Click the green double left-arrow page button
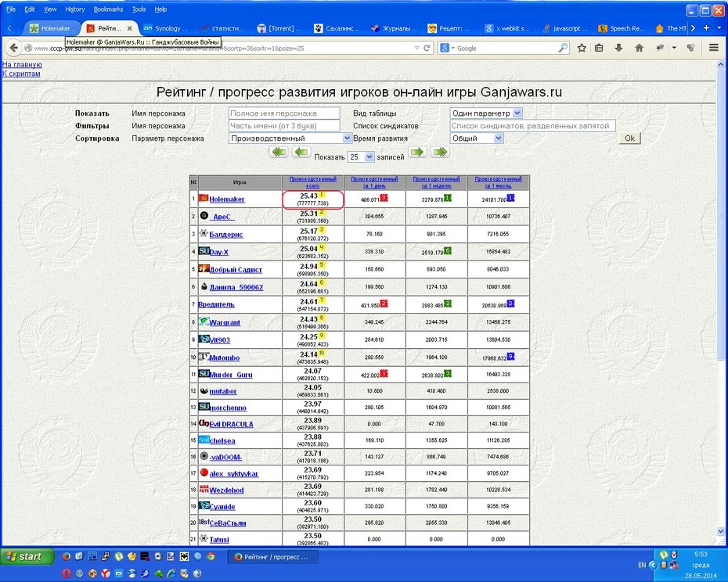The width and height of the screenshot is (728, 582). click(x=279, y=152)
